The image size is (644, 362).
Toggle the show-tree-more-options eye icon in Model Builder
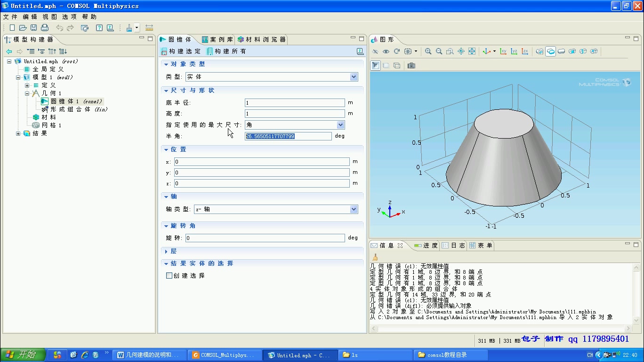(41, 51)
